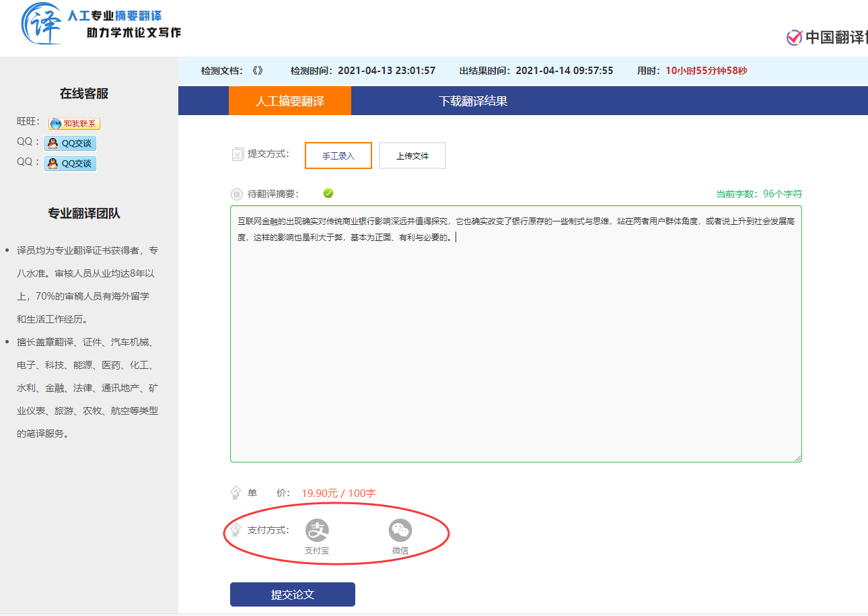Click the bullet text starting 译员均为专业翻译证书获得者
This screenshot has height=616, width=868.
[87, 285]
